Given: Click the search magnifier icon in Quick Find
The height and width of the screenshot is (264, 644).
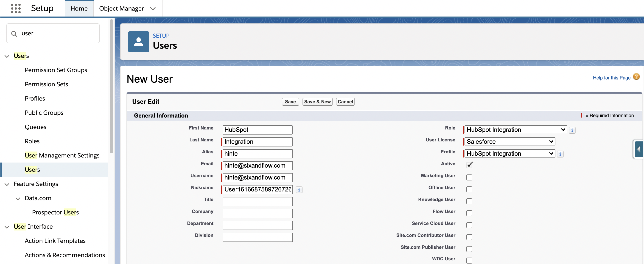Looking at the screenshot, I should (x=14, y=34).
